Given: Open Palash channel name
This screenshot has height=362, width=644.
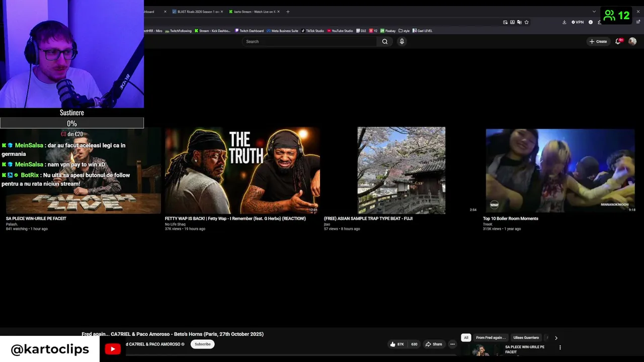Looking at the screenshot, I should point(12,224).
